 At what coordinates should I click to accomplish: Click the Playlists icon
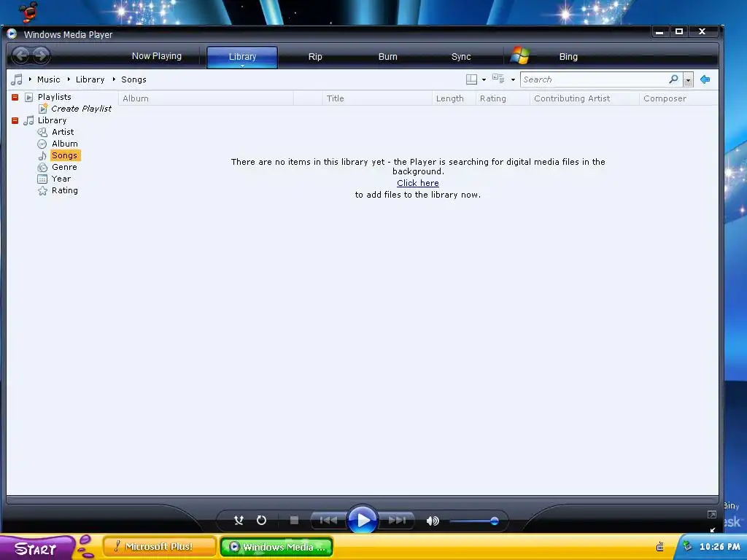click(x=28, y=97)
